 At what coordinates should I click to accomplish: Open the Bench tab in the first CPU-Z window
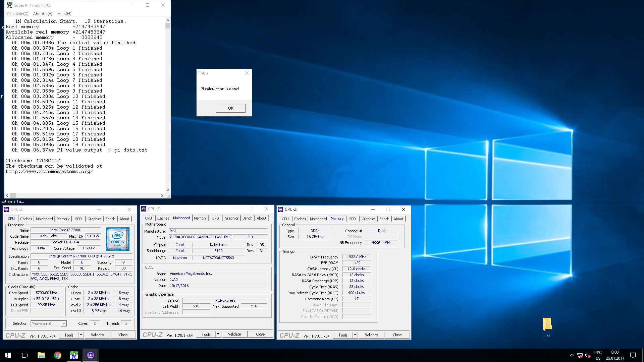[110, 219]
